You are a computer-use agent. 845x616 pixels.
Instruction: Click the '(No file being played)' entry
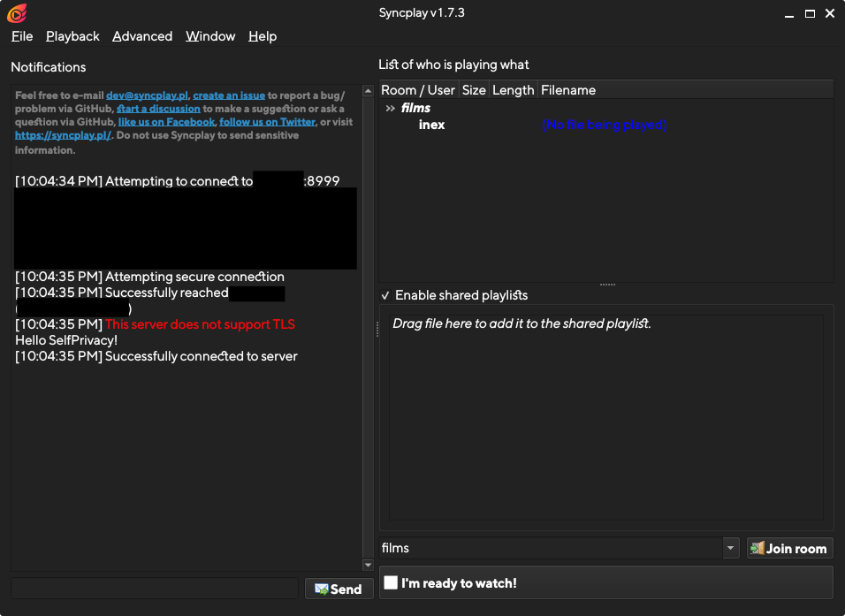pos(604,125)
